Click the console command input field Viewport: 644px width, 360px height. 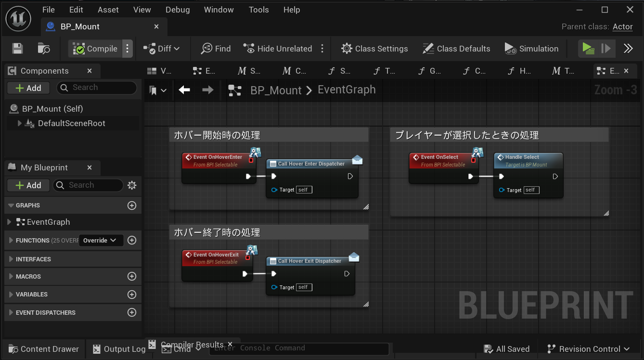pyautogui.click(x=299, y=348)
